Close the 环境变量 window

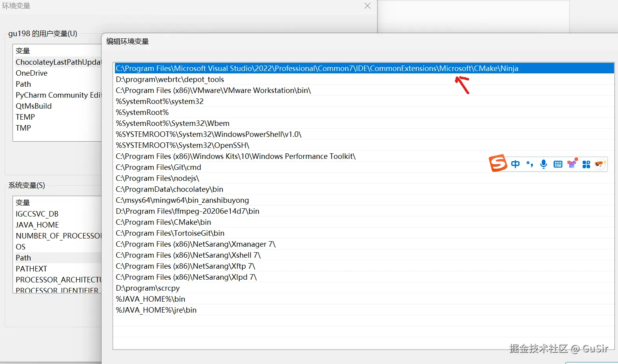point(367,6)
